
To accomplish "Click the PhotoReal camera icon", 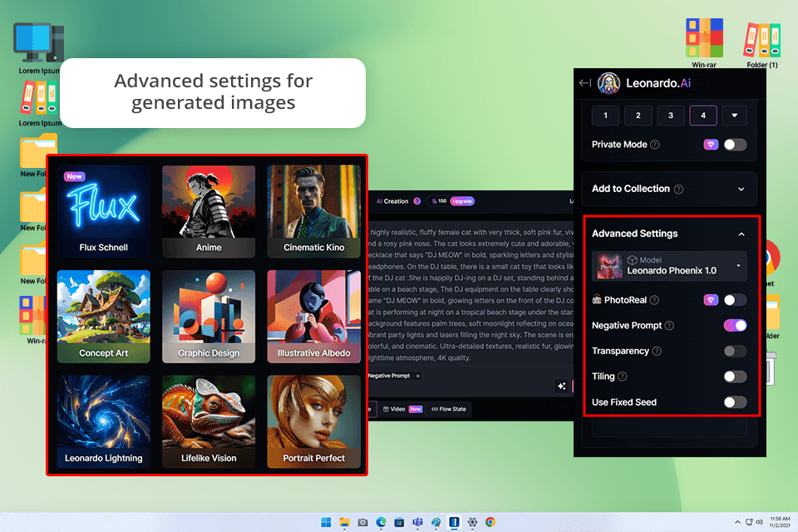I will [597, 299].
